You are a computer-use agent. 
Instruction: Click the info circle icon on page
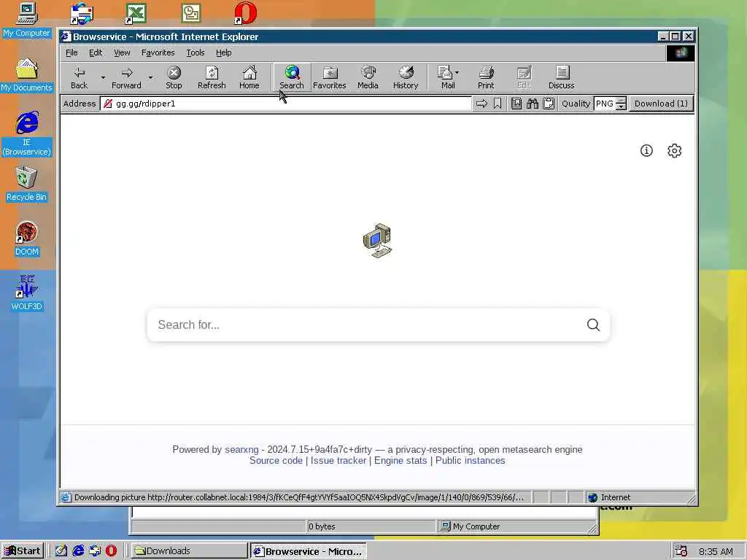tap(646, 150)
